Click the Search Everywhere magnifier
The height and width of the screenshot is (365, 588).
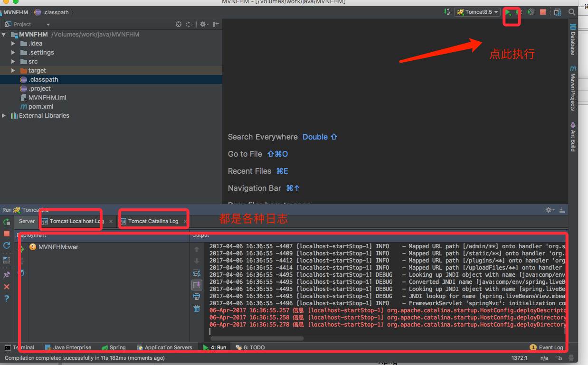(572, 12)
